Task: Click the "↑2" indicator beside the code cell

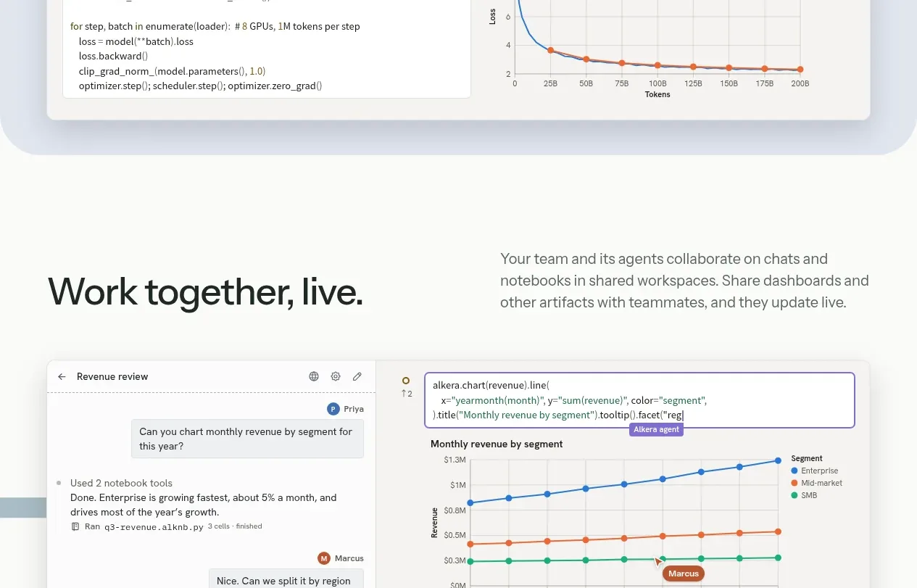Action: click(x=406, y=394)
